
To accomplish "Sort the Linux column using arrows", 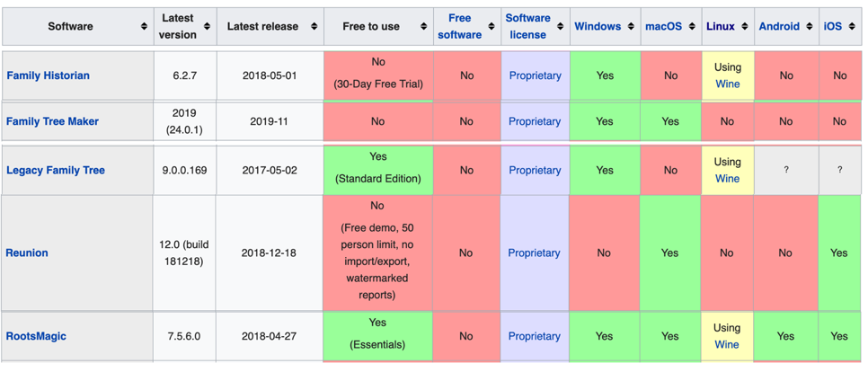I will (744, 27).
